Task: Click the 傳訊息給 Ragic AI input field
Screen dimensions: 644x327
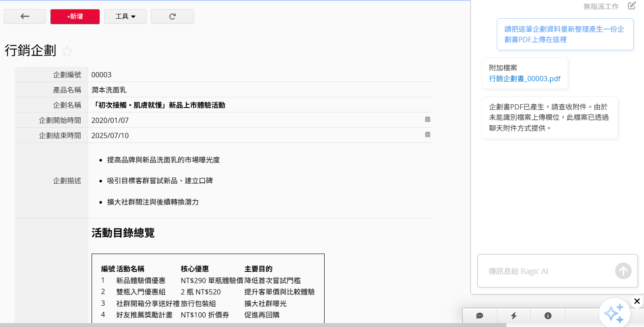Action: [x=547, y=271]
